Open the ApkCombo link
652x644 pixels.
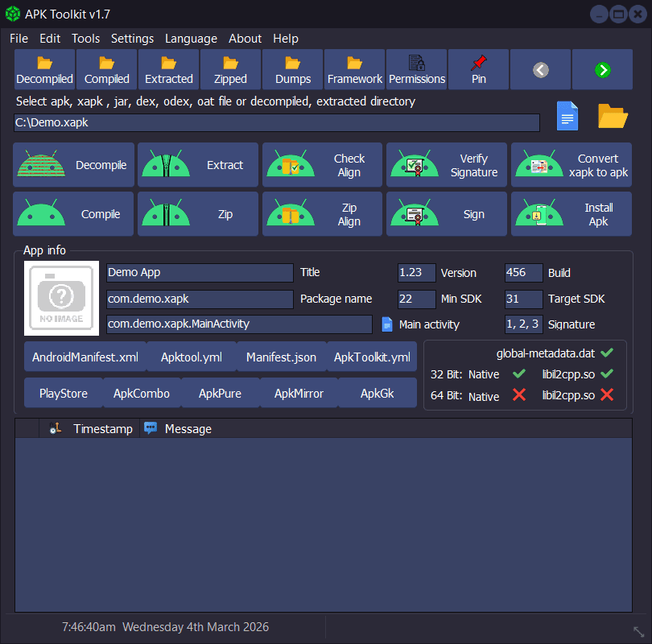click(x=142, y=393)
